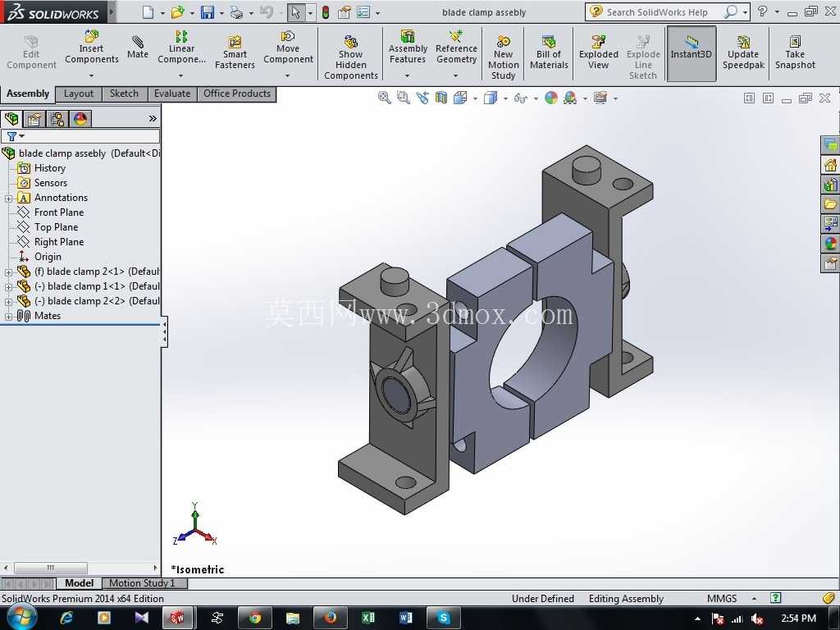Screen dimensions: 840x630
Task: Open the DisplayManager tab
Action: 81,118
